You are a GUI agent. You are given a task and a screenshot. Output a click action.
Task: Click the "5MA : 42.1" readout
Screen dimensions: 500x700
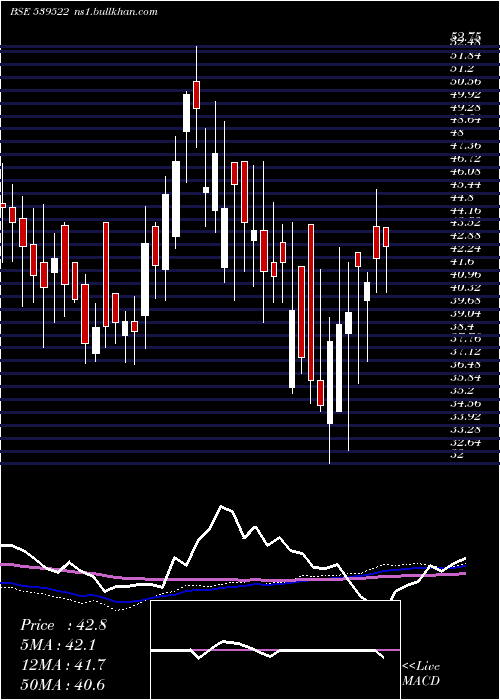point(58,645)
